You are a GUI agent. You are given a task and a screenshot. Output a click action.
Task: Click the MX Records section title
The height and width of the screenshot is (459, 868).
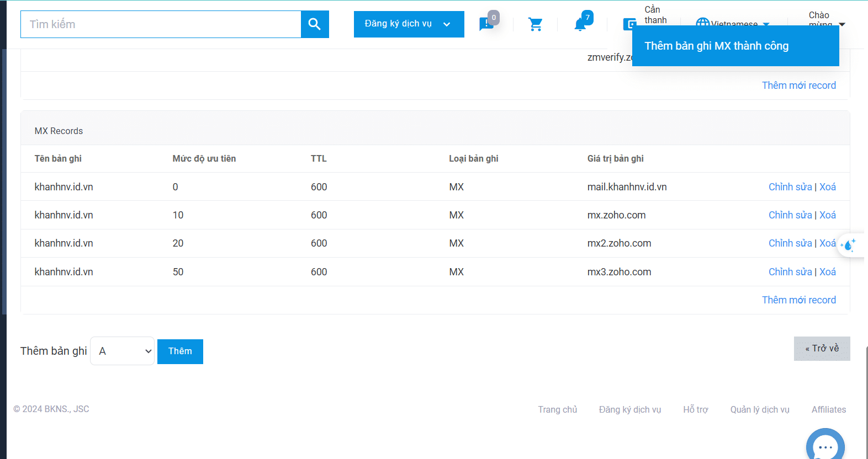[59, 131]
